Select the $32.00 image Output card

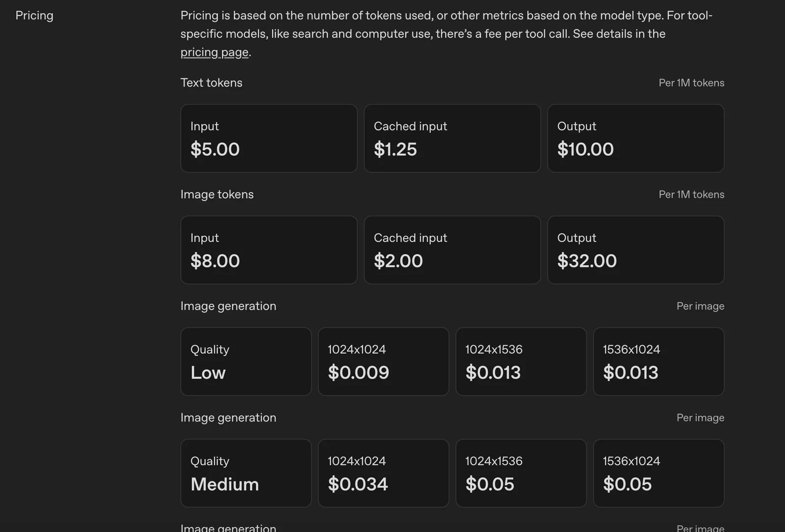635,250
